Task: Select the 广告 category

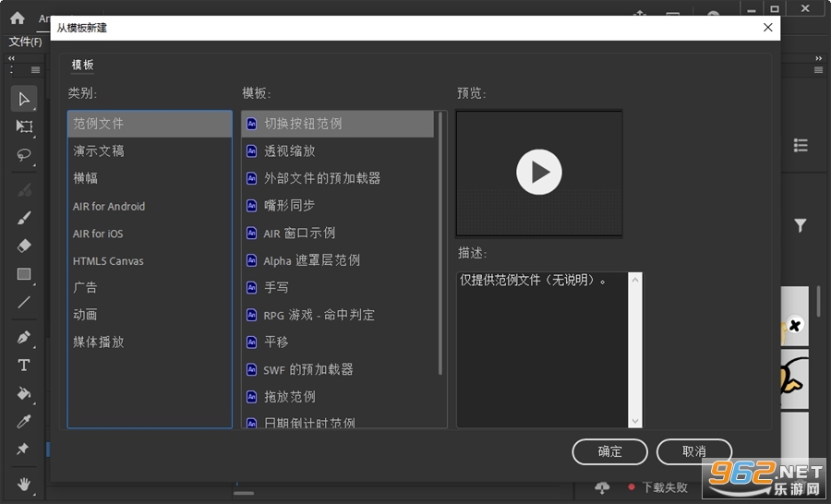Action: [150, 288]
